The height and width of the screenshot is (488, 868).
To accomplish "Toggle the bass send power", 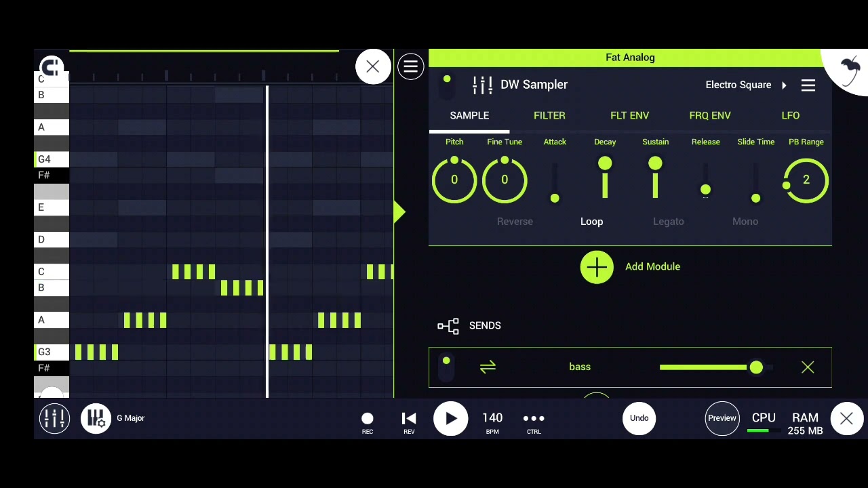I will click(446, 367).
